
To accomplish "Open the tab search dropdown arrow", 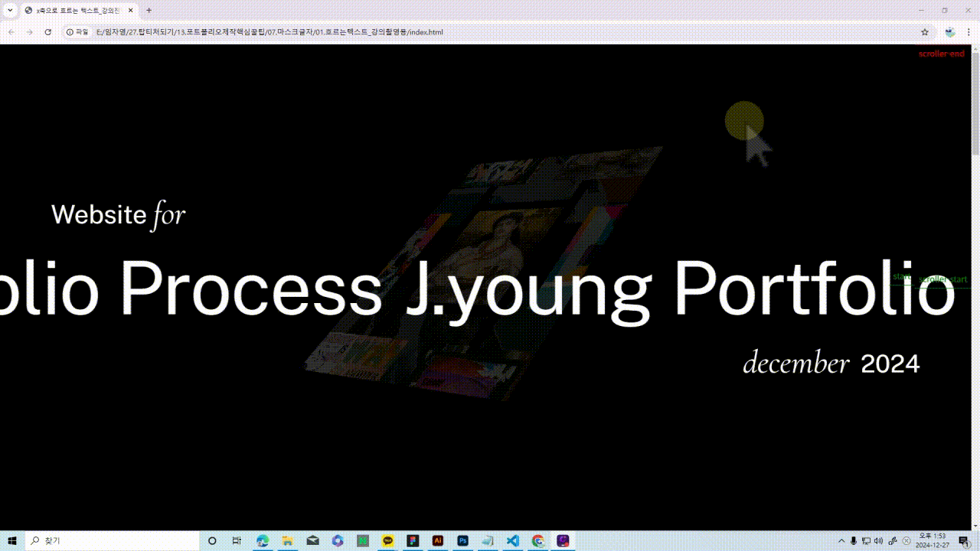I will (10, 10).
